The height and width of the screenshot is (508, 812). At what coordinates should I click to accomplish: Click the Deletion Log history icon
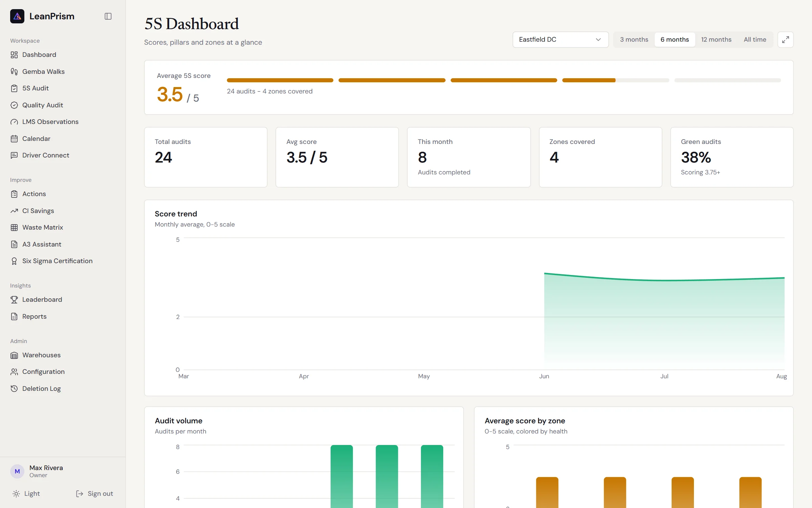pyautogui.click(x=14, y=389)
